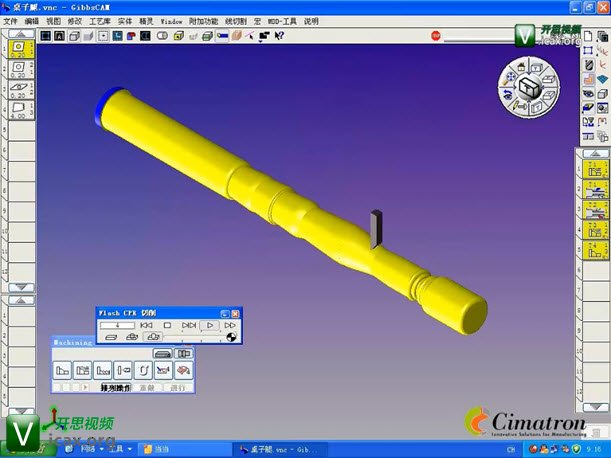This screenshot has height=458, width=611.
Task: Select operation tile 1 in the right list
Action: (595, 169)
